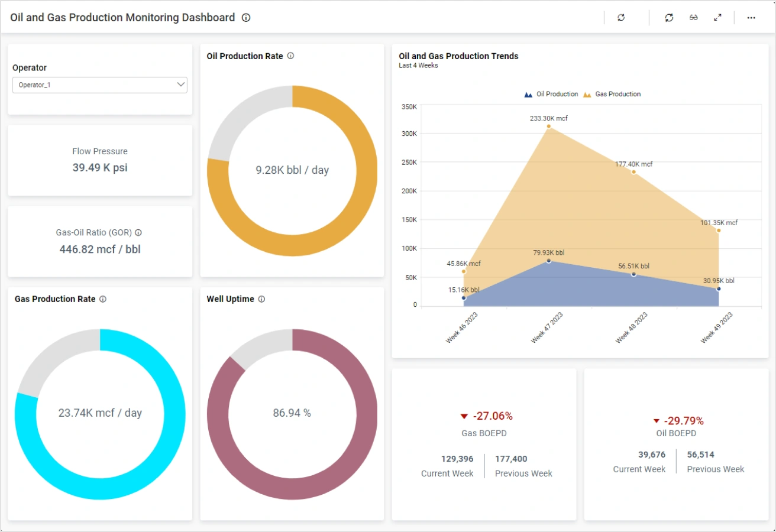This screenshot has width=776, height=532.
Task: Click the info icon next to Gas Production Rate
Action: 103,299
